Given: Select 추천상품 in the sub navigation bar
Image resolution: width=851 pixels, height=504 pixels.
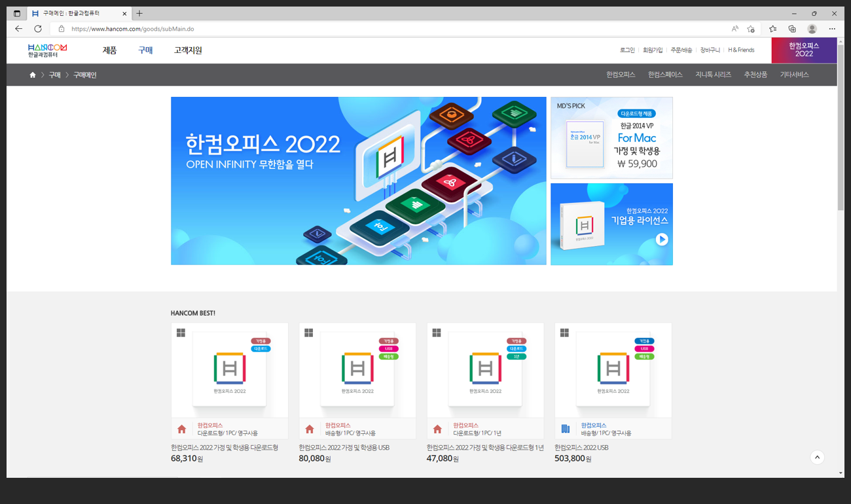Looking at the screenshot, I should [x=755, y=75].
